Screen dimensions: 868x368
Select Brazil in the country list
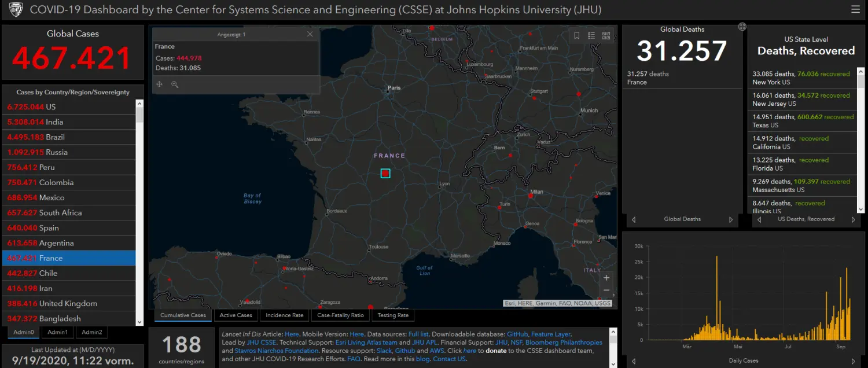tap(69, 137)
